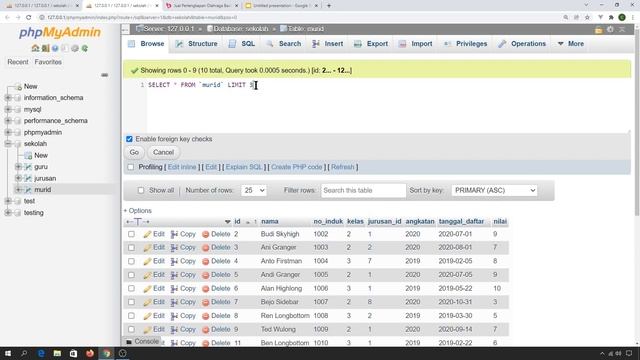Screen dimensions: 640x360
Task: Click Edit pencil icon for Alan Highlong
Action: coord(147,289)
